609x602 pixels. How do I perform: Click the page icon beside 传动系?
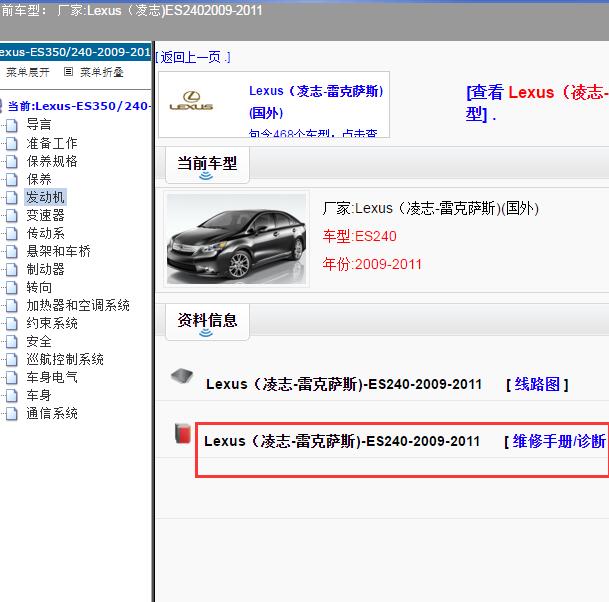pos(12,233)
